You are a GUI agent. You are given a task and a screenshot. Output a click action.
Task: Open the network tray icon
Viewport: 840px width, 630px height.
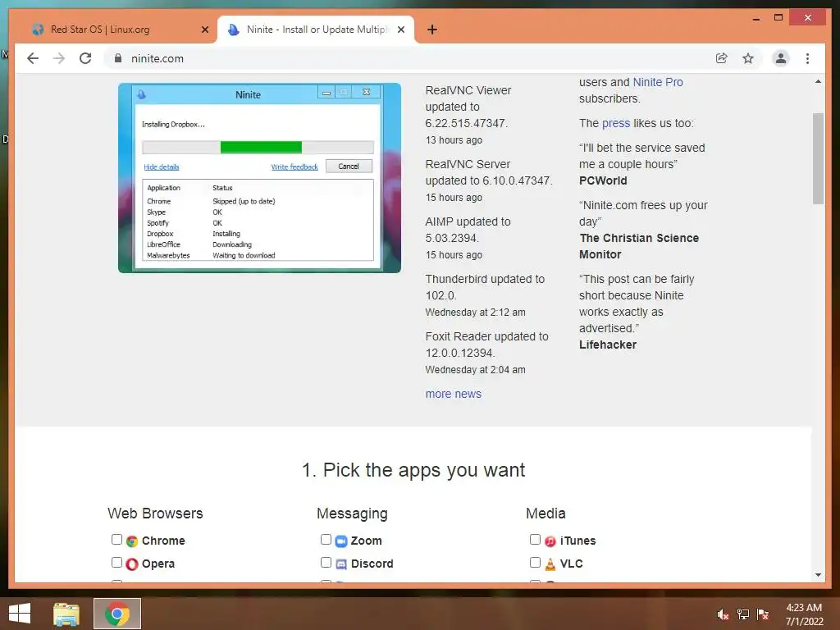click(743, 614)
